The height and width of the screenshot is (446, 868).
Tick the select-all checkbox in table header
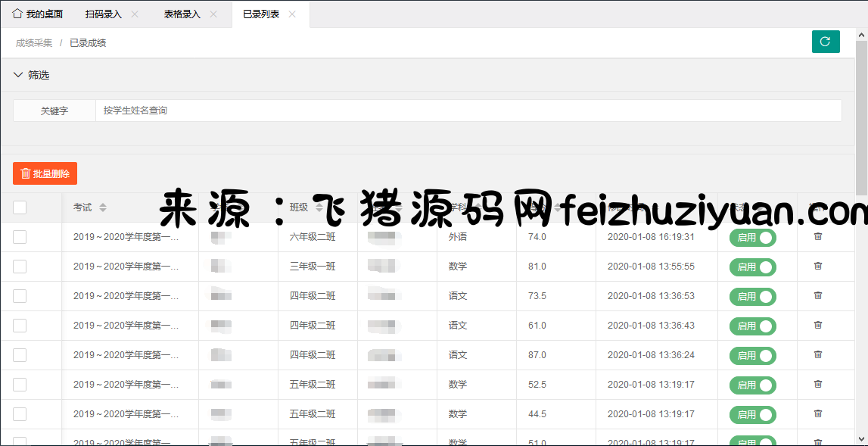pyautogui.click(x=20, y=207)
